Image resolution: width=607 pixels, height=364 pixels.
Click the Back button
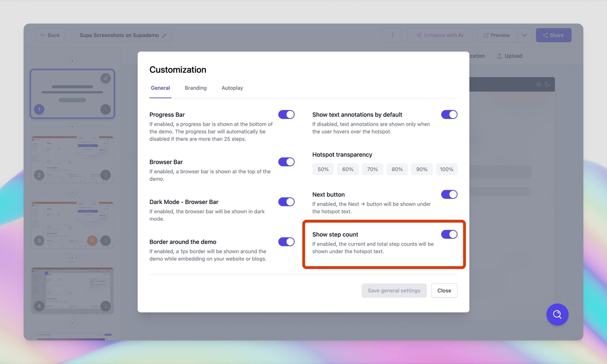pos(50,35)
